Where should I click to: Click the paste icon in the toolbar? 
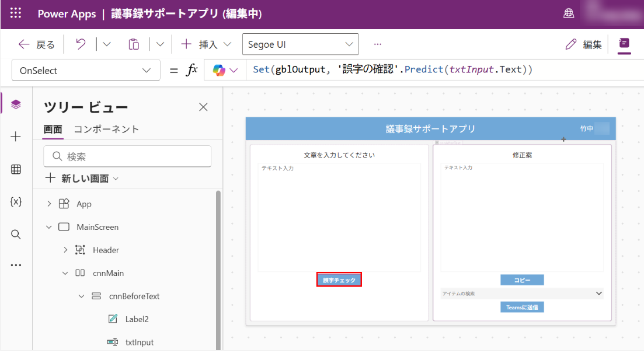(x=133, y=44)
